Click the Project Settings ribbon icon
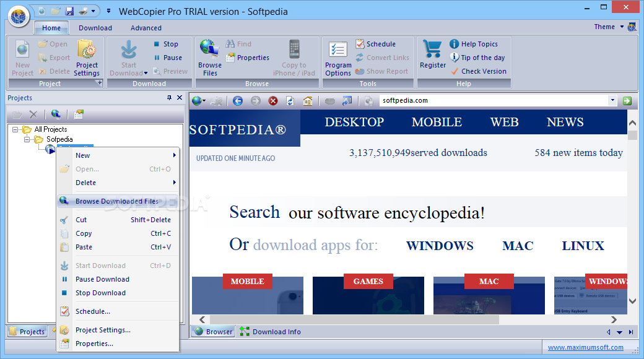This screenshot has height=359, width=644. click(87, 58)
